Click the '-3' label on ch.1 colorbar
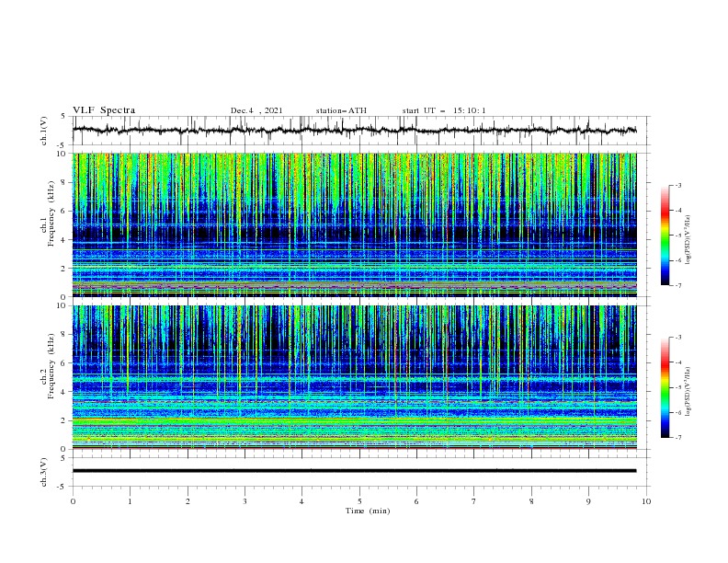Viewport: 728px width, 563px height. pos(677,185)
